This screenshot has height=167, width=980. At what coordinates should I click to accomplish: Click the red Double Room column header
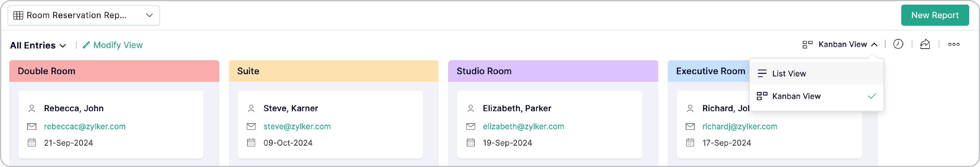(x=114, y=71)
